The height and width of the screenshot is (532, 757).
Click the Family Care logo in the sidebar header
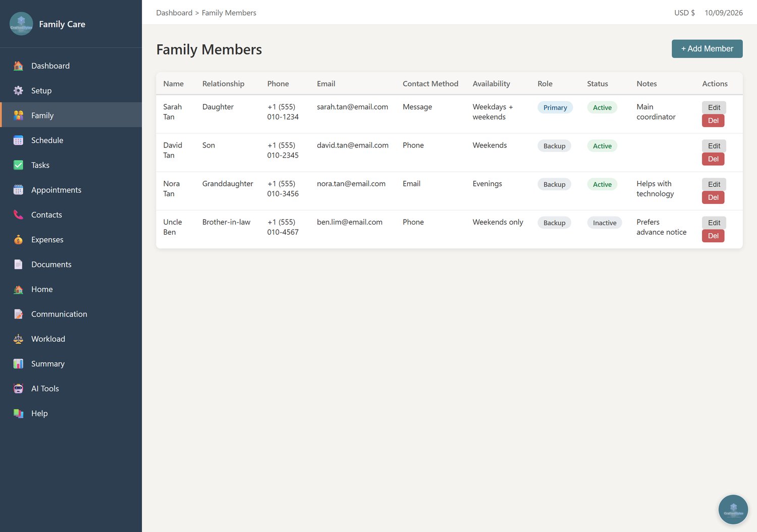(x=21, y=24)
